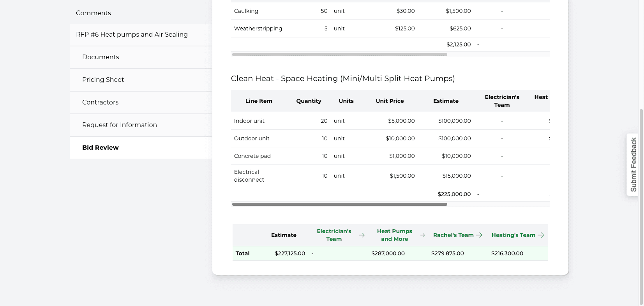Image resolution: width=644 pixels, height=306 pixels.
Task: Click the $30.00 Caulking unit price
Action: (405, 11)
